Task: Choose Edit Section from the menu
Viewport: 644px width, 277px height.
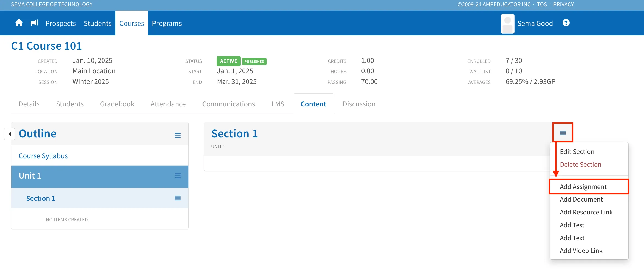Action: click(x=577, y=152)
